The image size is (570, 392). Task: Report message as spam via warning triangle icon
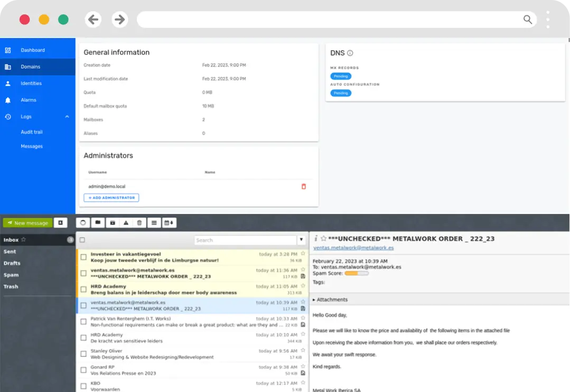(x=125, y=222)
